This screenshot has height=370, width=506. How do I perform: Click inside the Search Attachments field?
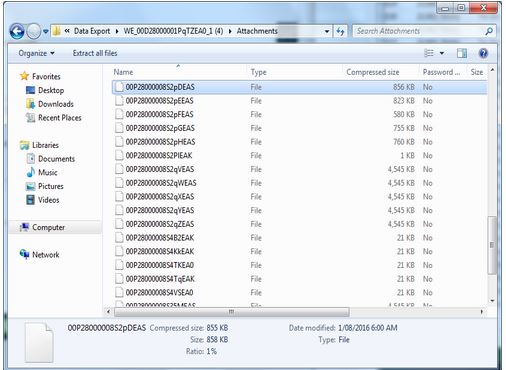(x=418, y=31)
